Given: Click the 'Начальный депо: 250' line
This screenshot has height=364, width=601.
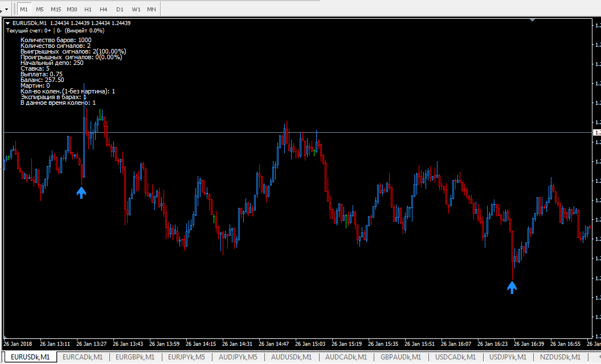Looking at the screenshot, I should (52, 63).
